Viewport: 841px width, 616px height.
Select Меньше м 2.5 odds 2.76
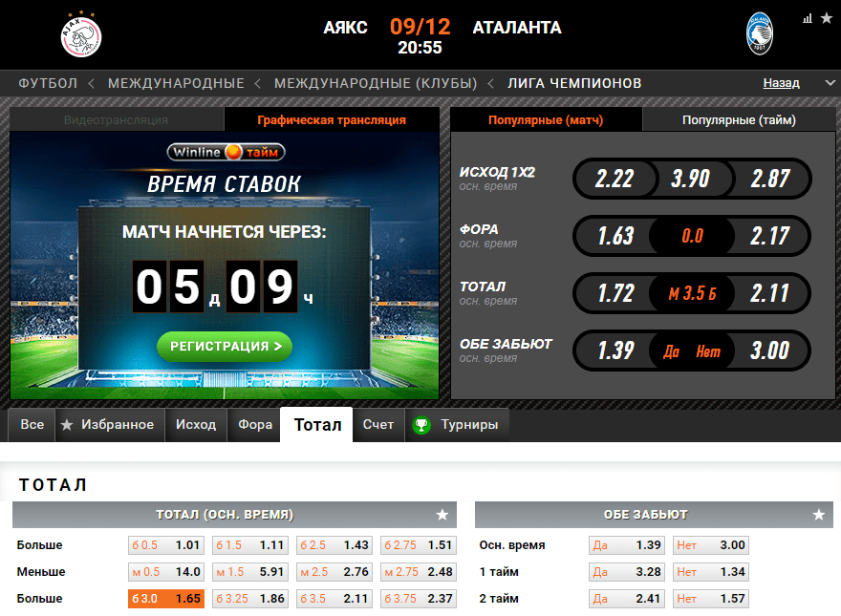pyautogui.click(x=334, y=572)
